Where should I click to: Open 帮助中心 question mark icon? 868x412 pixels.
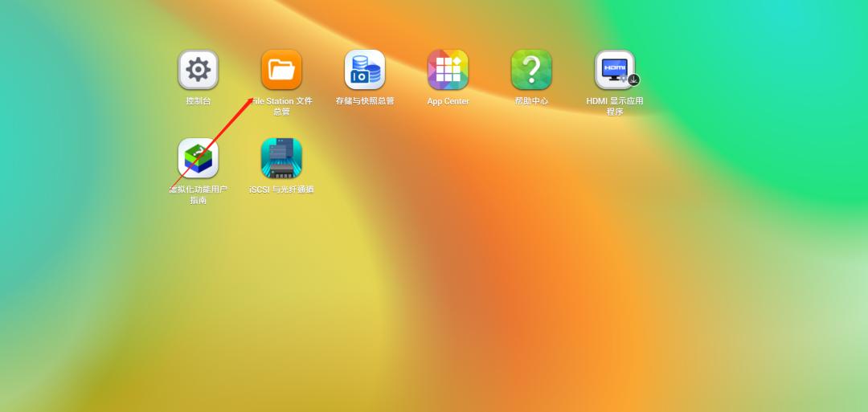tap(531, 70)
